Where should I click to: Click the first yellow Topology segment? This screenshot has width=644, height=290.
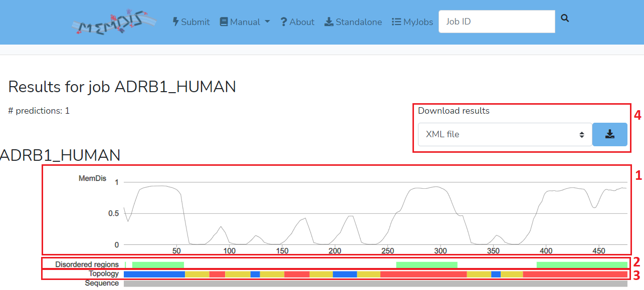[x=197, y=274]
